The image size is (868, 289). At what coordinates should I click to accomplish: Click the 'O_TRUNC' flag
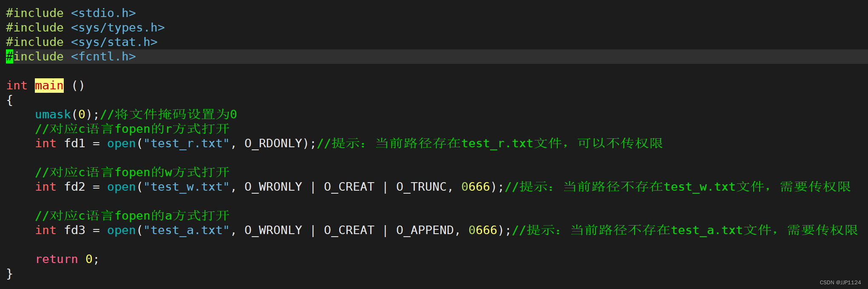coord(421,187)
